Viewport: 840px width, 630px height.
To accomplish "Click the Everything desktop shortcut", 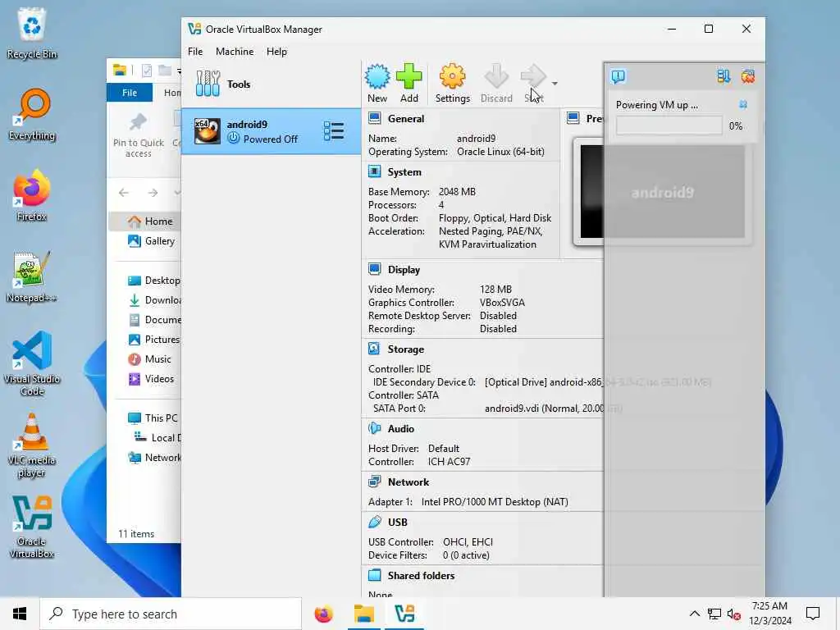I will (32, 114).
